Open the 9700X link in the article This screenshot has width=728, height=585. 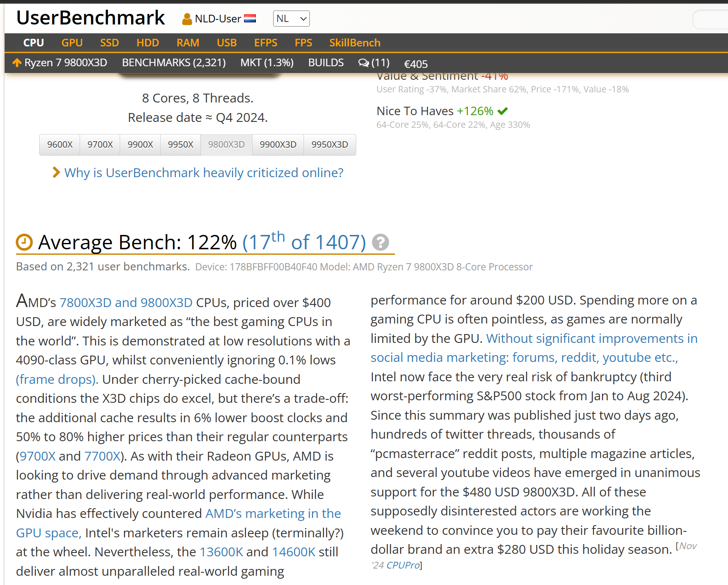pyautogui.click(x=38, y=456)
